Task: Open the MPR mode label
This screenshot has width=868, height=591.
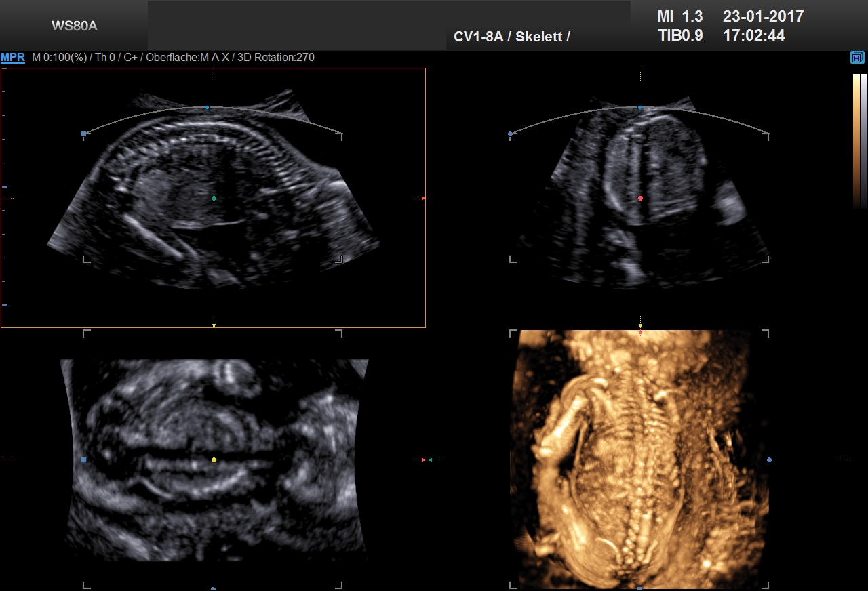Action: pyautogui.click(x=13, y=58)
